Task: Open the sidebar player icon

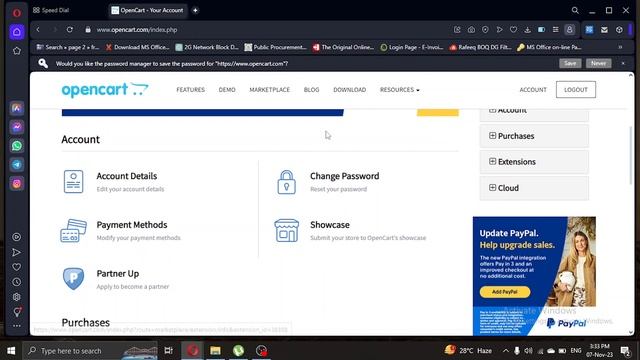Action: click(17, 237)
